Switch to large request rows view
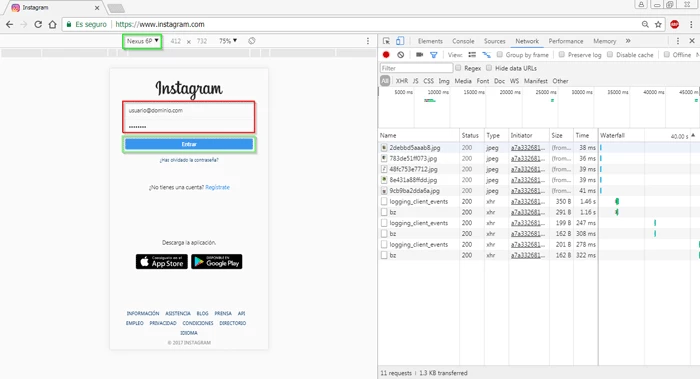 point(472,54)
